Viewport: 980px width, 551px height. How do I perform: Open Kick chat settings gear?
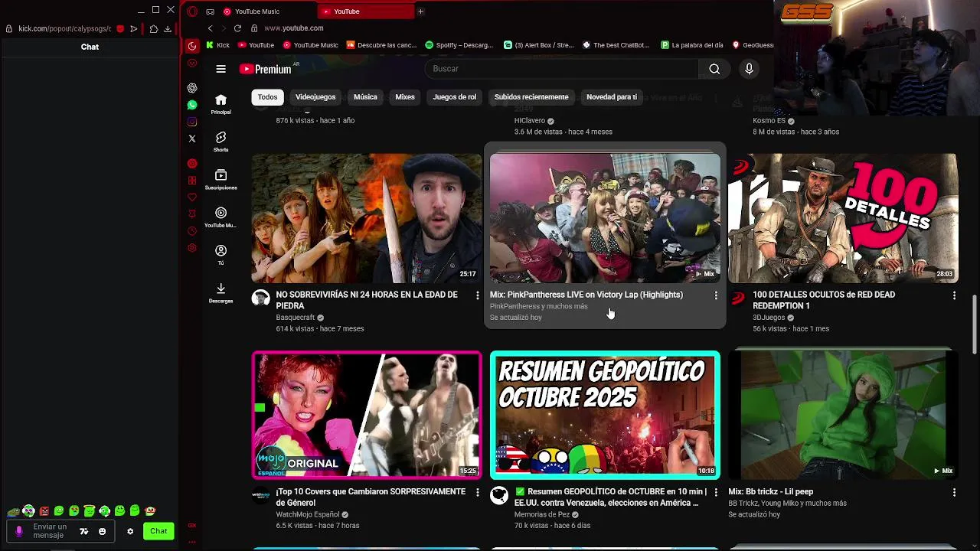(130, 531)
